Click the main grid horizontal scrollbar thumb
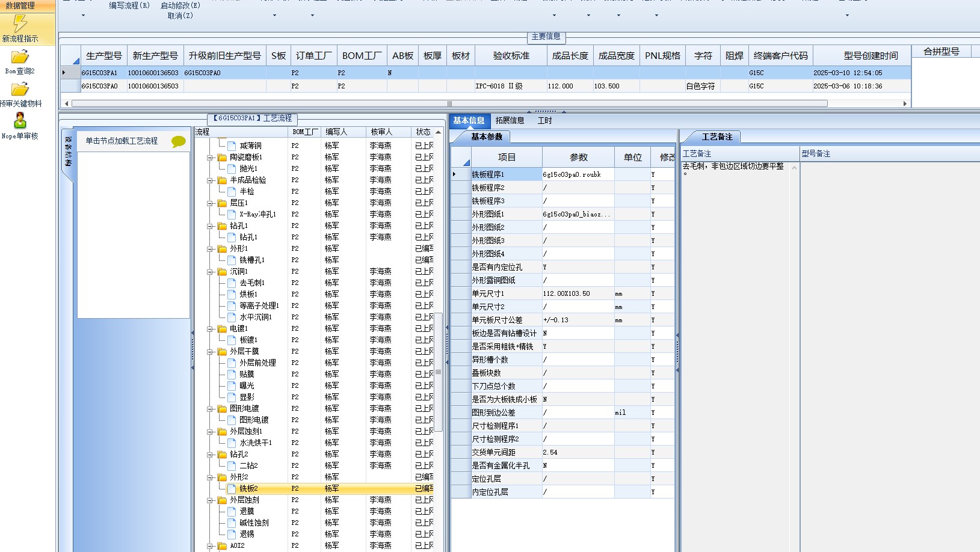The image size is (980, 552). [x=449, y=103]
